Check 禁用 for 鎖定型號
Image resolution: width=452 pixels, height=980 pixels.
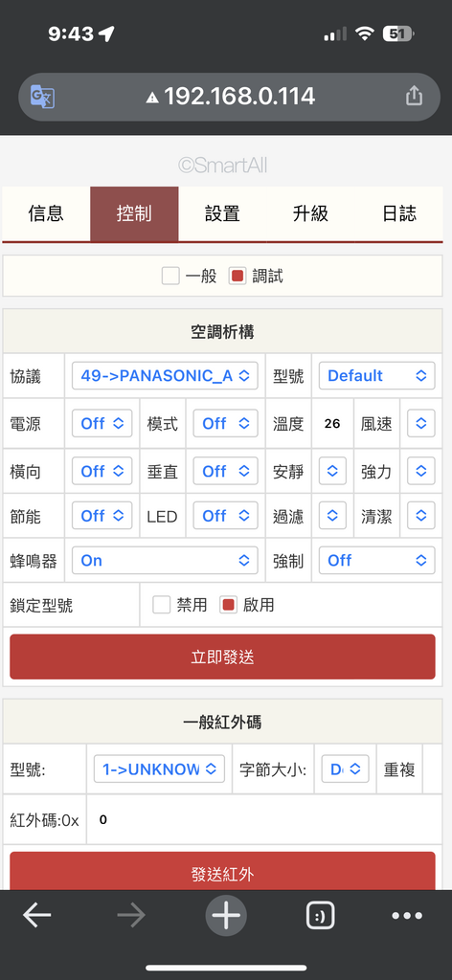162,605
